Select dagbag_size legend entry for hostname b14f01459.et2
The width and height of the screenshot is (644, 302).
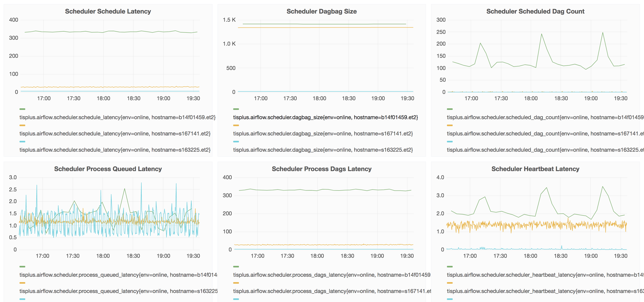[x=326, y=117]
